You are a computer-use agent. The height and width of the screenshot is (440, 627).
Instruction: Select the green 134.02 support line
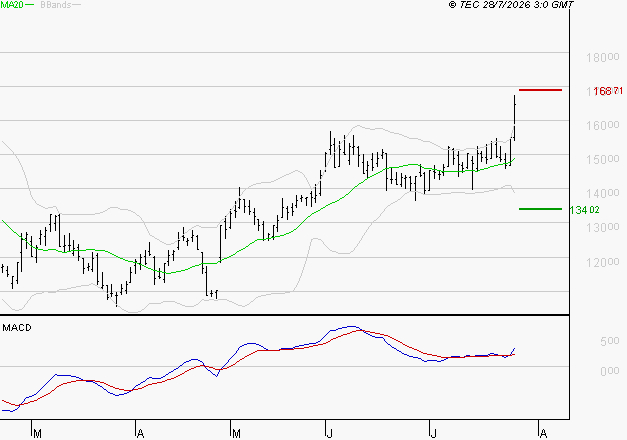pos(540,209)
